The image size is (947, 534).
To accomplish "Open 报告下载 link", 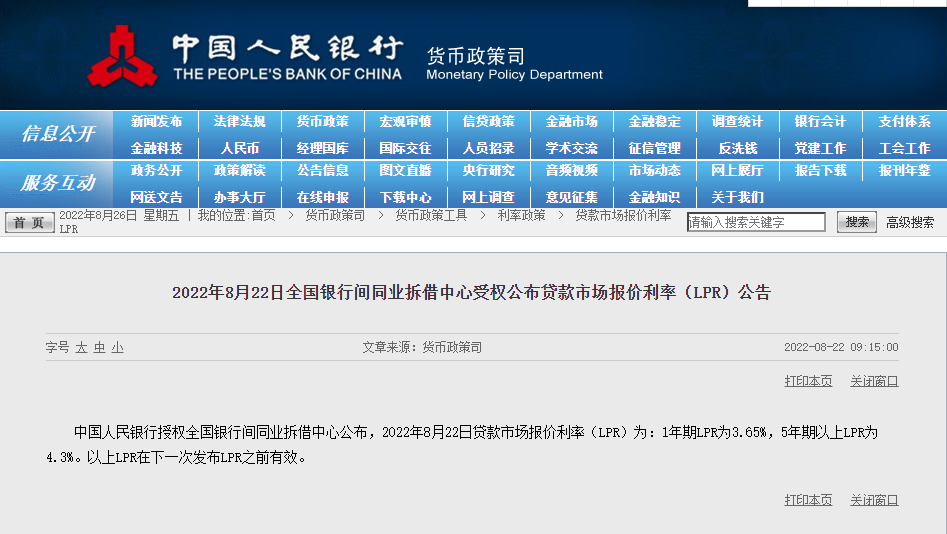I will [x=821, y=170].
